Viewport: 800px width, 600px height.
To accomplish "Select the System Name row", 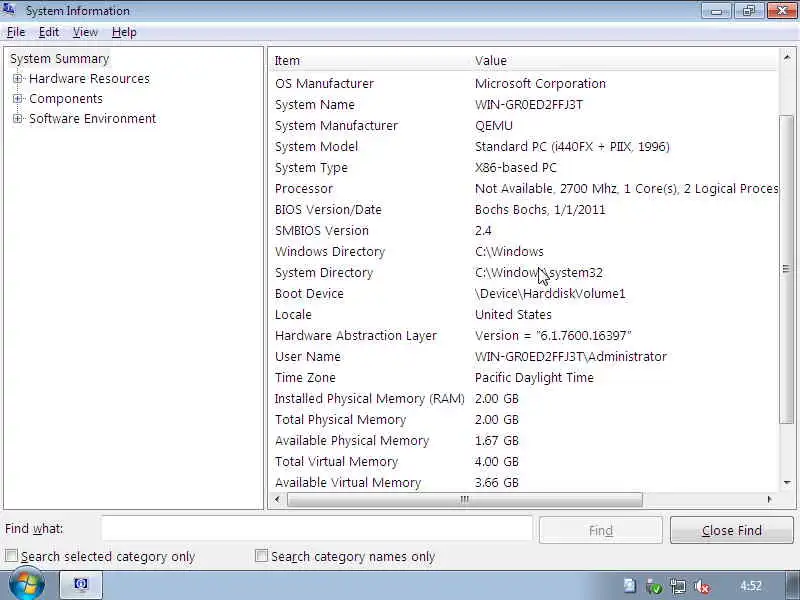I will [524, 105].
